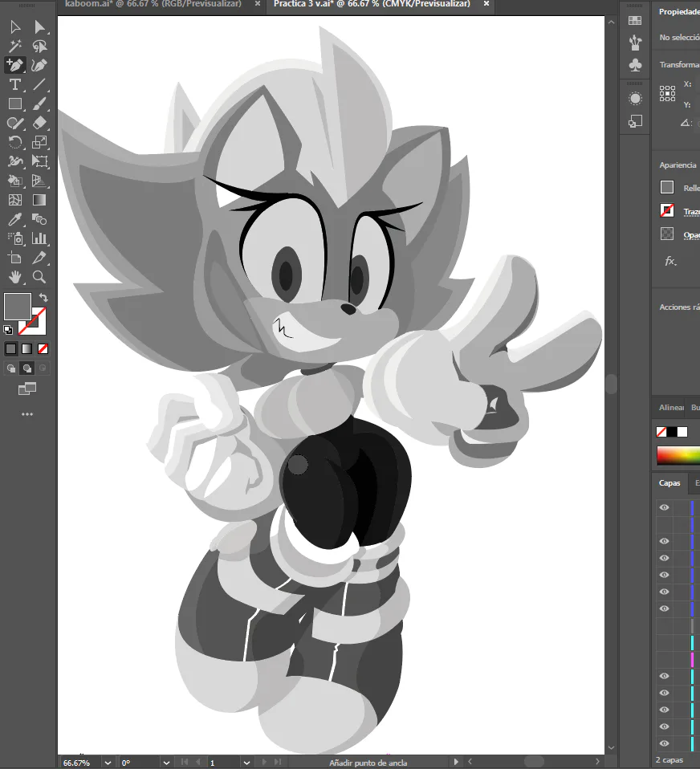Select the Symbol Sprayer tool
The image size is (700, 769).
click(14, 238)
